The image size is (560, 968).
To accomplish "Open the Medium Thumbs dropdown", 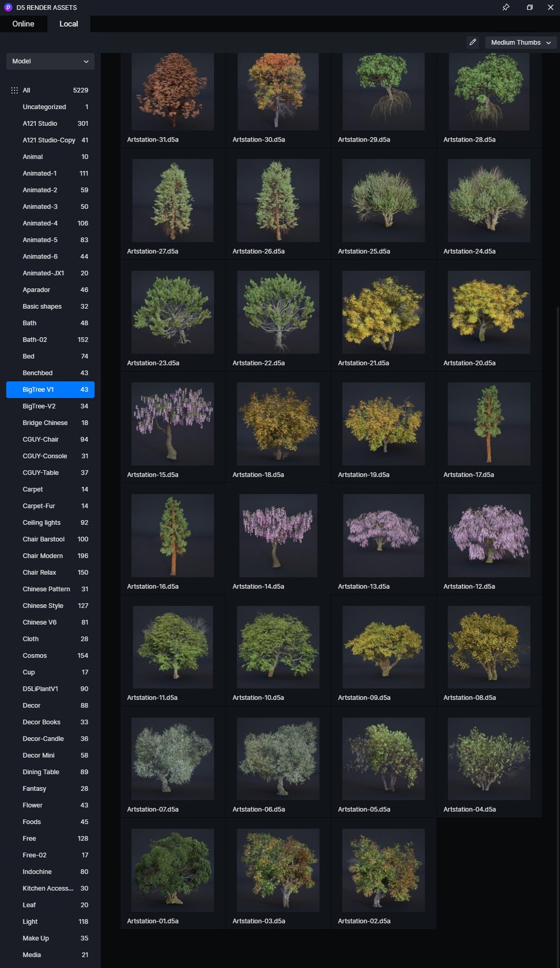I will pyautogui.click(x=520, y=42).
